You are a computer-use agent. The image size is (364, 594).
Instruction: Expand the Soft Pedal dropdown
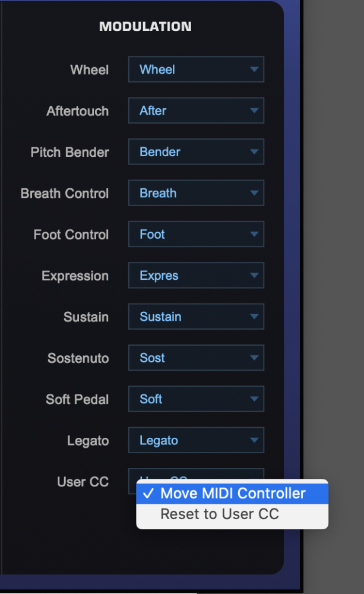[x=196, y=399]
